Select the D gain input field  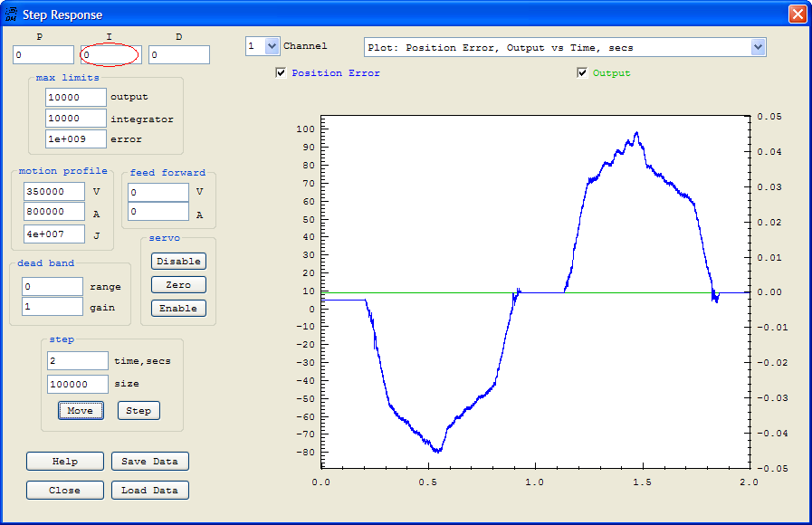tap(178, 55)
